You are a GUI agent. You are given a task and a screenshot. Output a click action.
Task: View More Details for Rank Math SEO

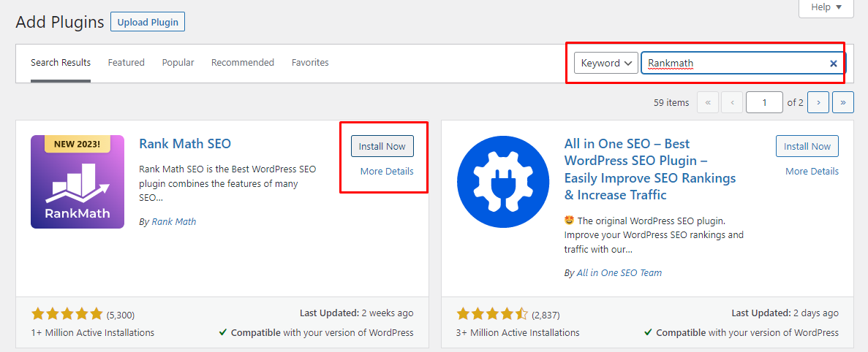(x=387, y=172)
